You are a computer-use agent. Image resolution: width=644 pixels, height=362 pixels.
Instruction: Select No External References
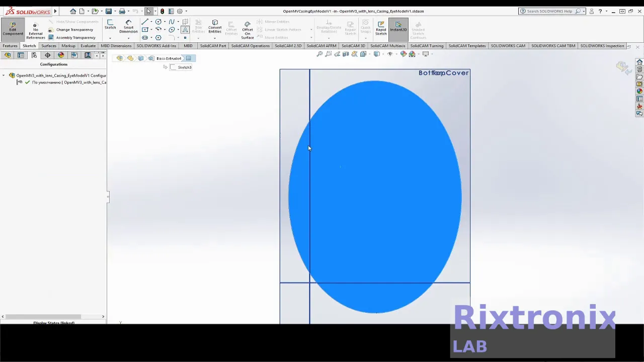click(x=36, y=31)
